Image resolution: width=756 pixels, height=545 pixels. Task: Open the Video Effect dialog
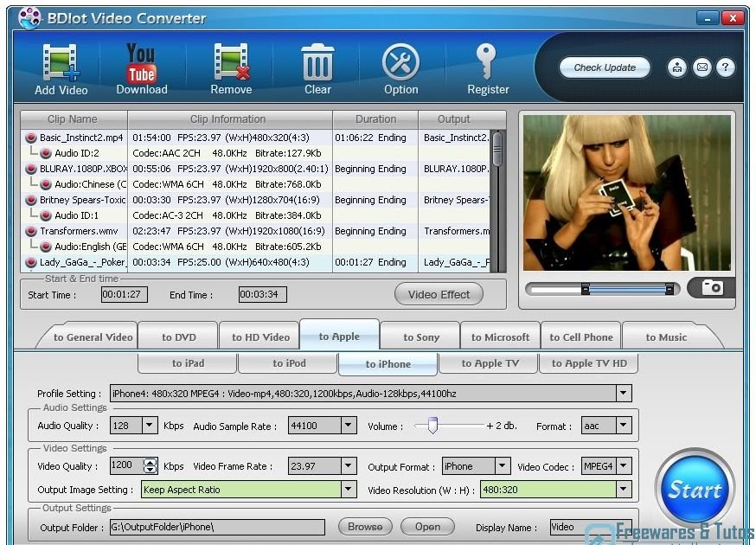coord(439,294)
